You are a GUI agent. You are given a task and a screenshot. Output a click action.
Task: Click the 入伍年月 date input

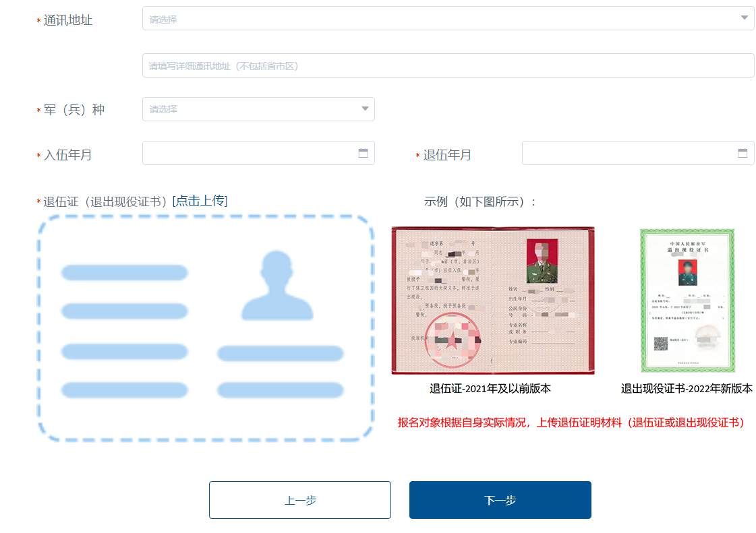tap(250, 153)
